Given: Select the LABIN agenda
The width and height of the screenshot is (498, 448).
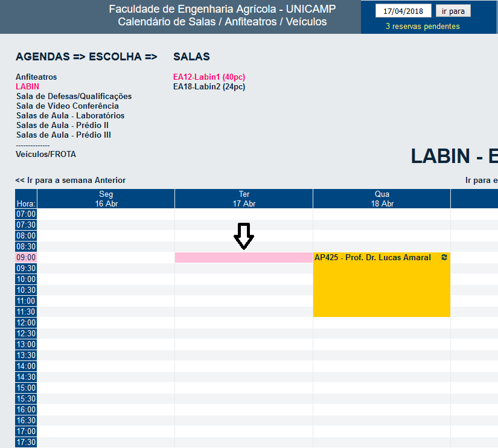Looking at the screenshot, I should (x=27, y=86).
